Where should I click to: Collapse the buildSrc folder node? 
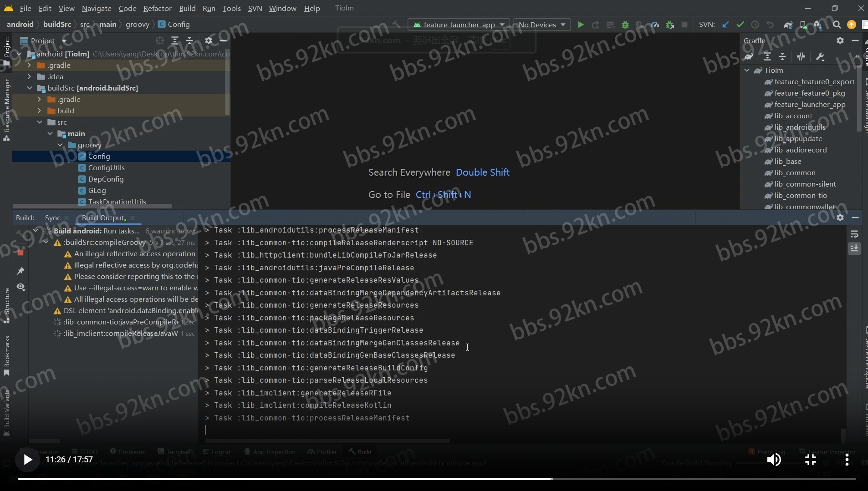[x=30, y=88]
